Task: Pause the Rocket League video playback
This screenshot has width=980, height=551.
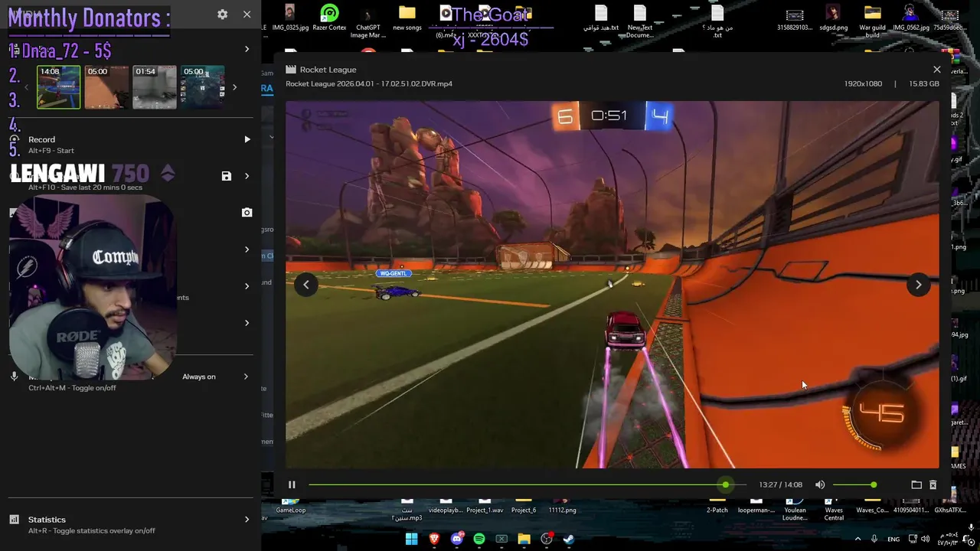Action: click(292, 484)
